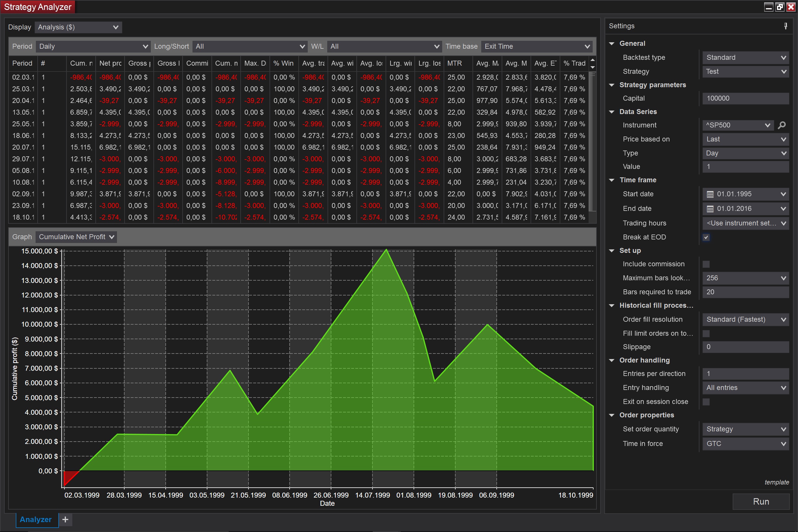Open the Start date calendar icon
Image resolution: width=798 pixels, height=532 pixels.
coord(710,195)
